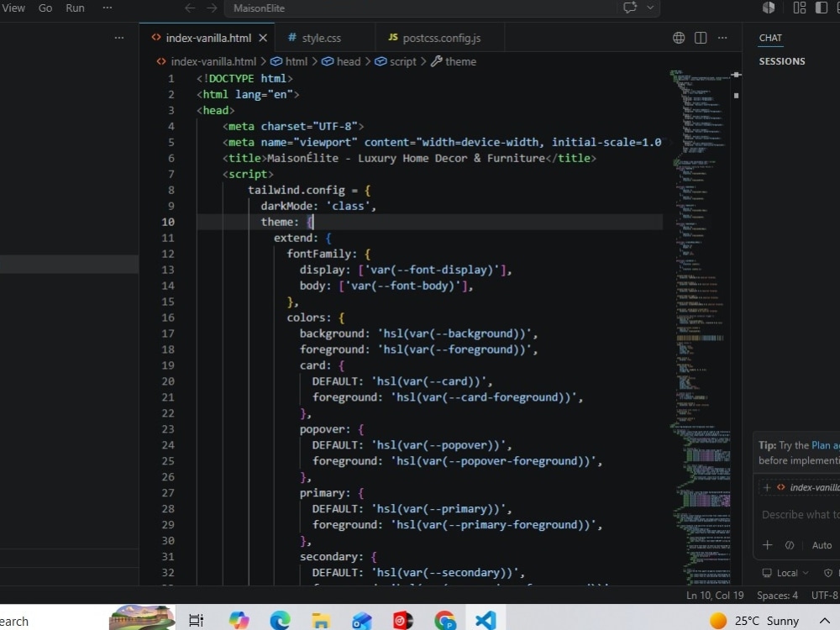This screenshot has height=630, width=840.
Task: Focus the 'Describe what to' chat input
Action: [x=801, y=515]
